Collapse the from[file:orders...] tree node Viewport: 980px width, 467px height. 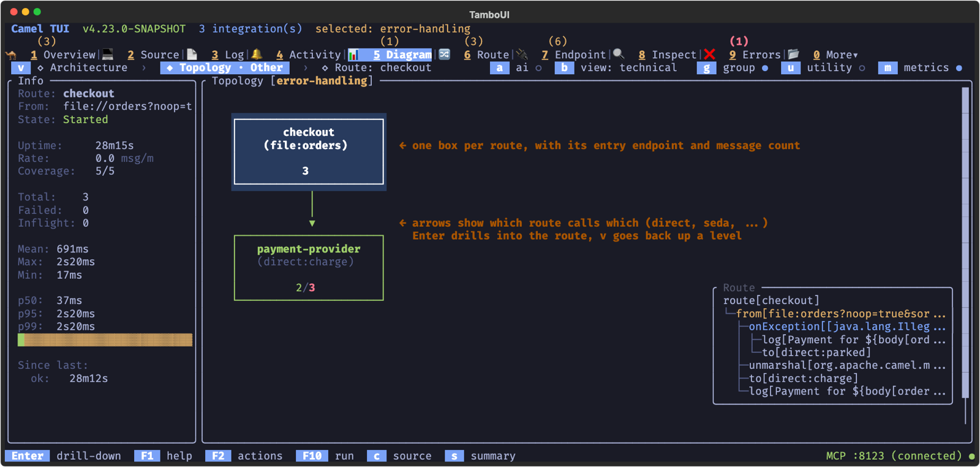[841, 314]
